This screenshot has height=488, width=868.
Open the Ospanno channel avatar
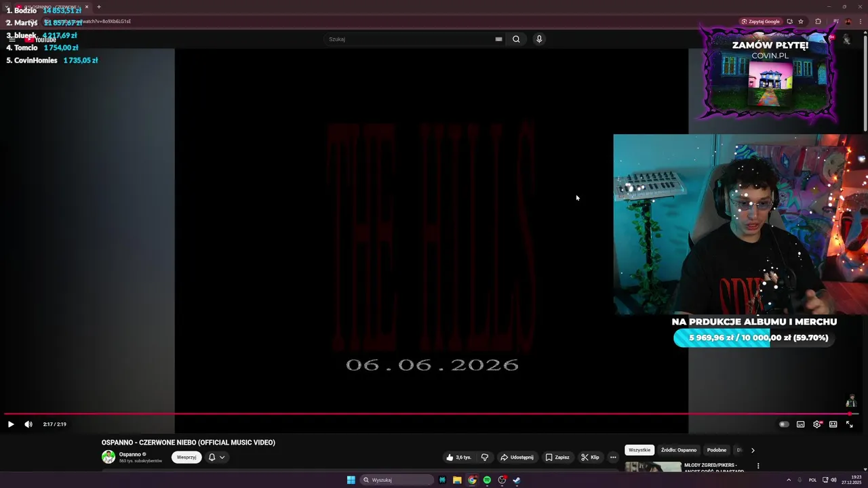tap(108, 457)
